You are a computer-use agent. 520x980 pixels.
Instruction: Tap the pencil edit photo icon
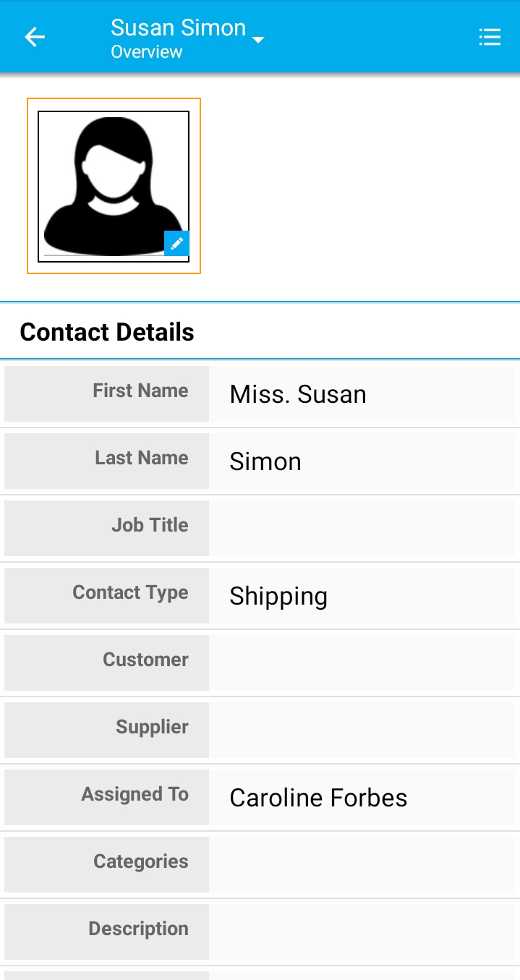coord(176,244)
